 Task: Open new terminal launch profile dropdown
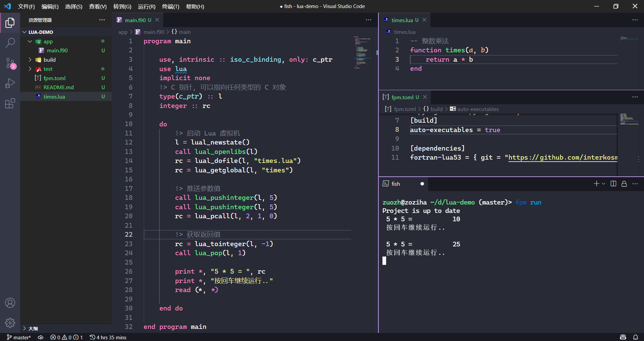(x=603, y=184)
